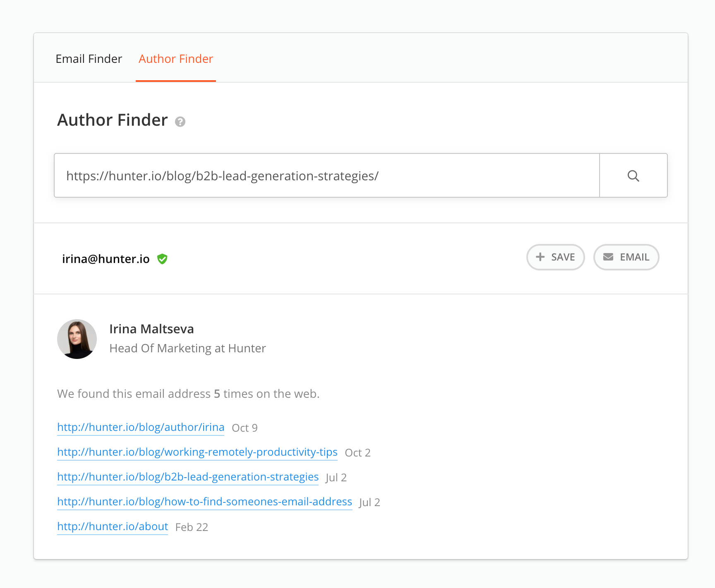Click the EMAIL button
This screenshot has height=588, width=715.
pyautogui.click(x=626, y=257)
